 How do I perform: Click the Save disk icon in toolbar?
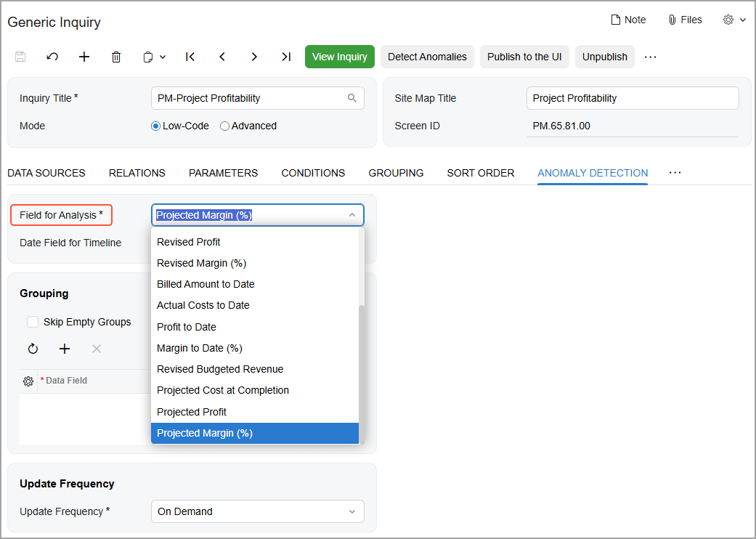pyautogui.click(x=20, y=57)
